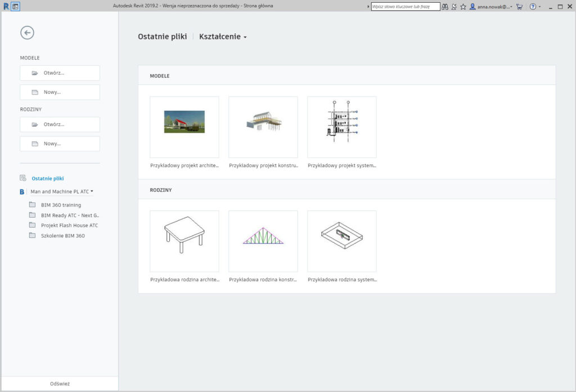Open the BIM 360 training folder
The height and width of the screenshot is (392, 576).
(61, 205)
